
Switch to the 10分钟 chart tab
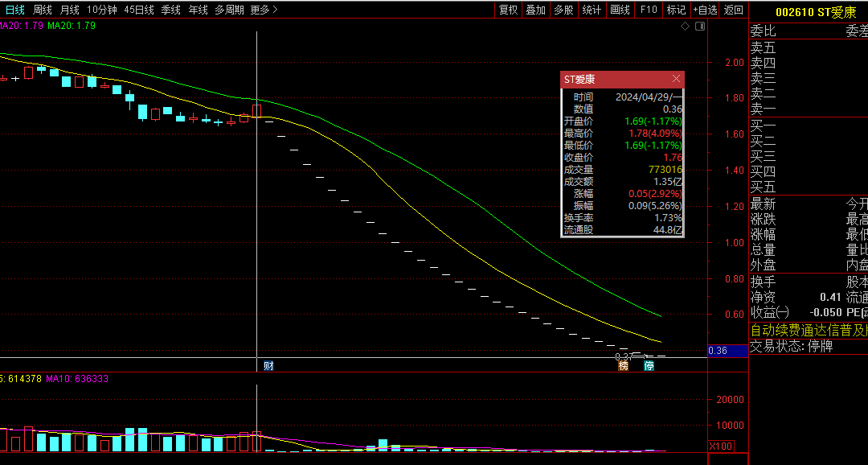[x=102, y=10]
